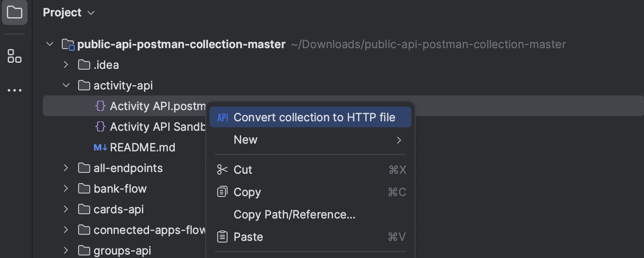Select the cards-api folder
The height and width of the screenshot is (258, 644).
118,209
